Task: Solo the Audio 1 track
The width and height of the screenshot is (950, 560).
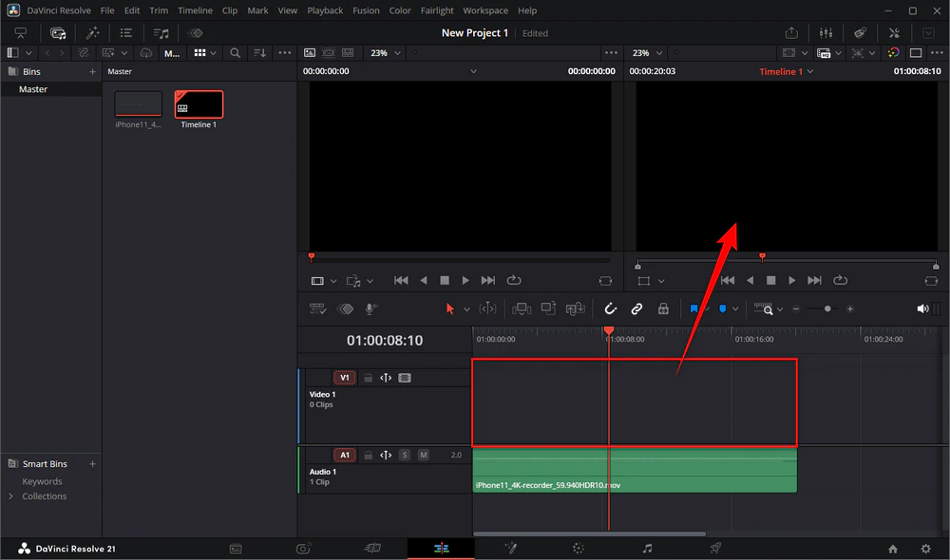Action: tap(405, 455)
